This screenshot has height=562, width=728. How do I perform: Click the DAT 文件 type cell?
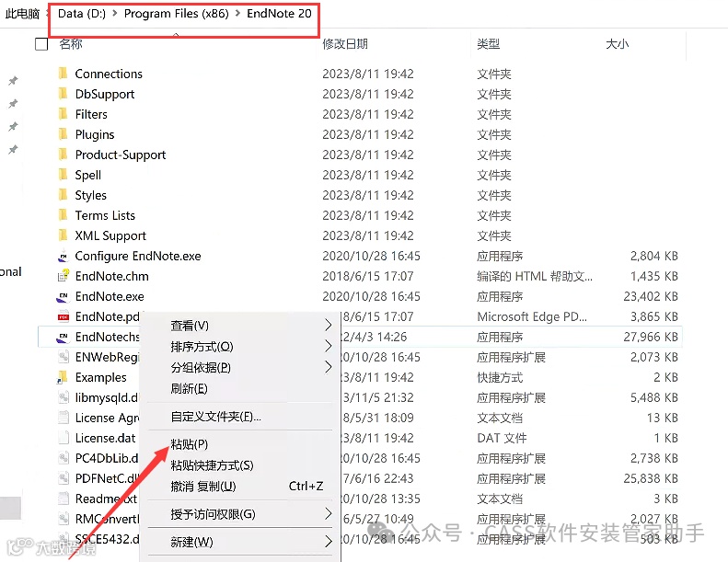point(502,438)
